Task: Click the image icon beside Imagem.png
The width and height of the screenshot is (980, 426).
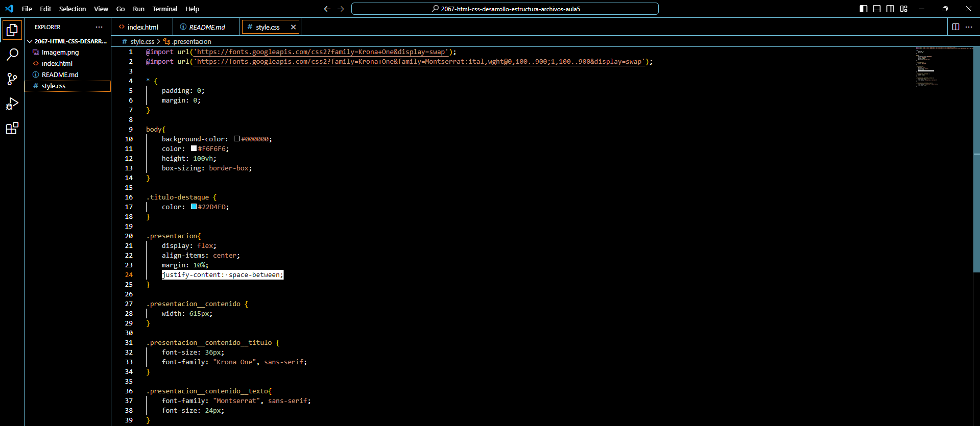Action: tap(36, 52)
